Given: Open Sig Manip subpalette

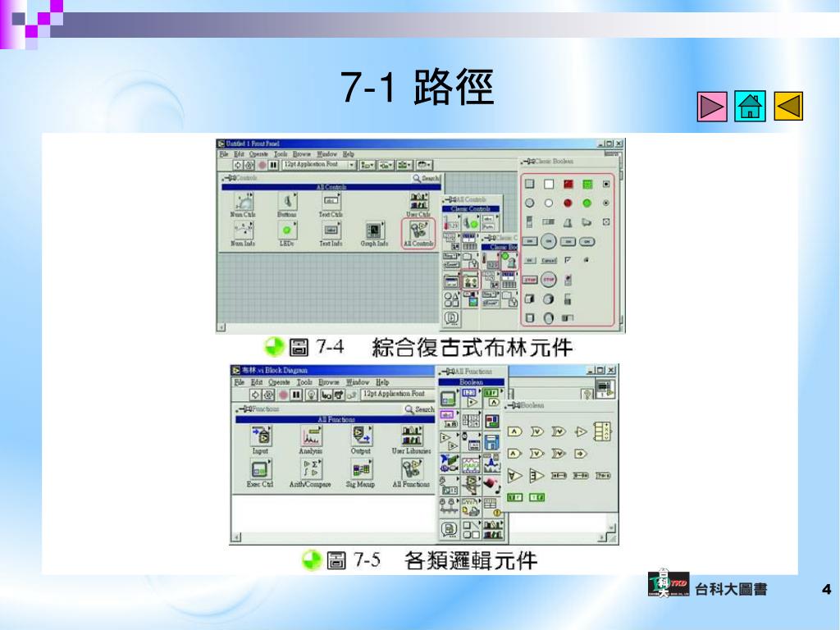Looking at the screenshot, I should (x=361, y=473).
